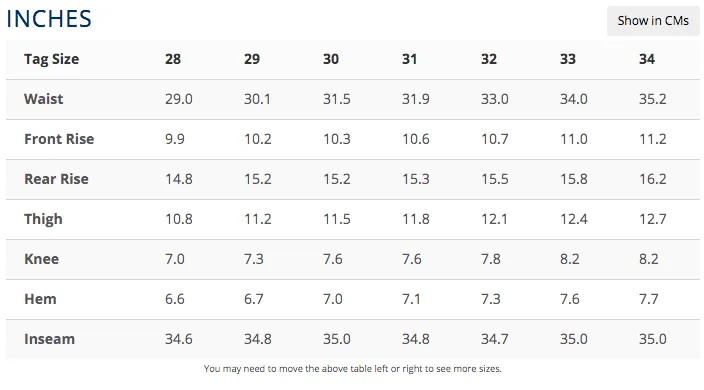Click thigh value 12.1
The height and width of the screenshot is (390, 704).
tap(494, 219)
